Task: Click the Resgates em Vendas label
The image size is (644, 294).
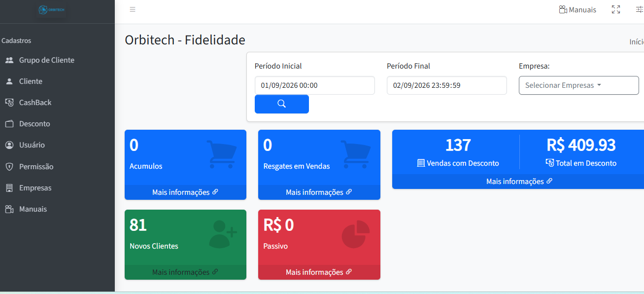Action: 297,166
